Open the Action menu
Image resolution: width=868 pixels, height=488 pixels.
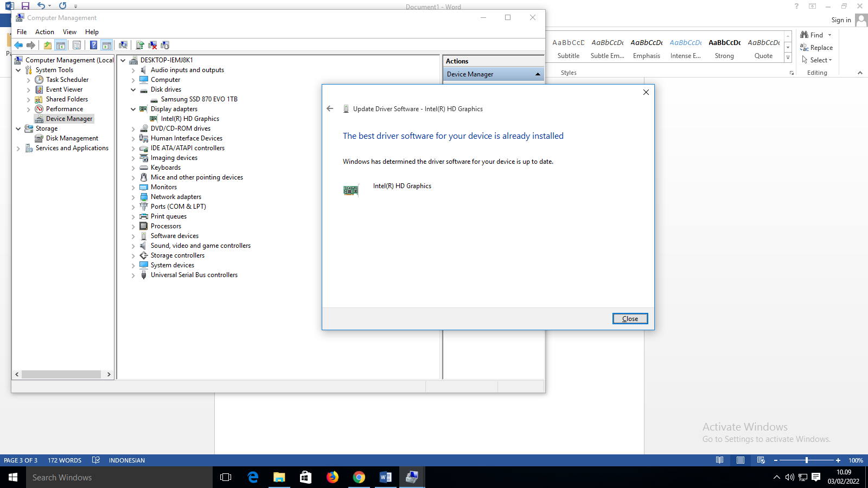44,31
